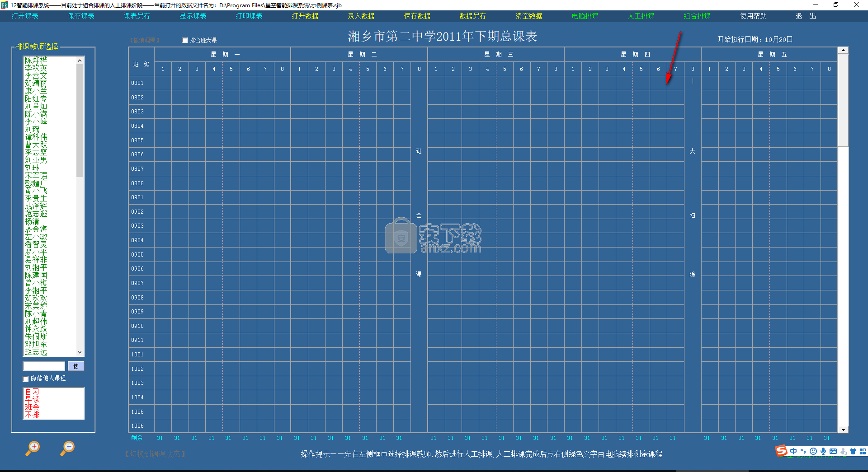Click the Sogou input method S logo

click(781, 451)
